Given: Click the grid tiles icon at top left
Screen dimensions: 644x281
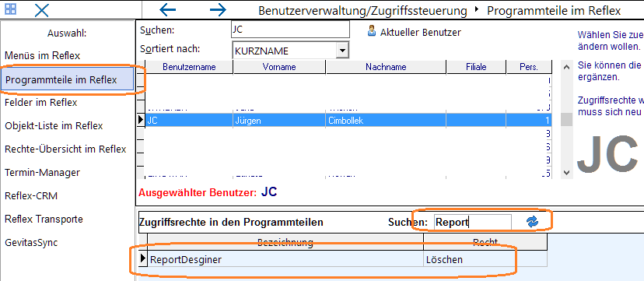Looking at the screenshot, I should [11, 9].
